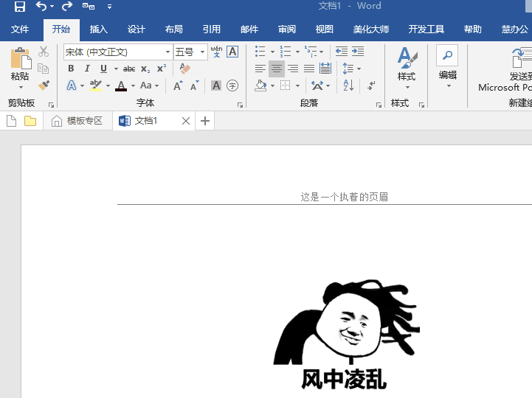Screen dimensions: 532x398
Task: Apply distributed alignment
Action: (x=325, y=69)
